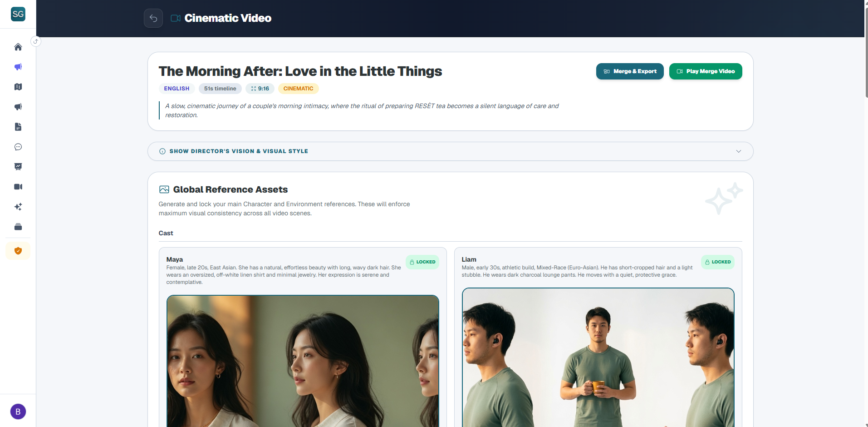868x427 pixels.
Task: Go back using the arrow button
Action: pos(153,18)
